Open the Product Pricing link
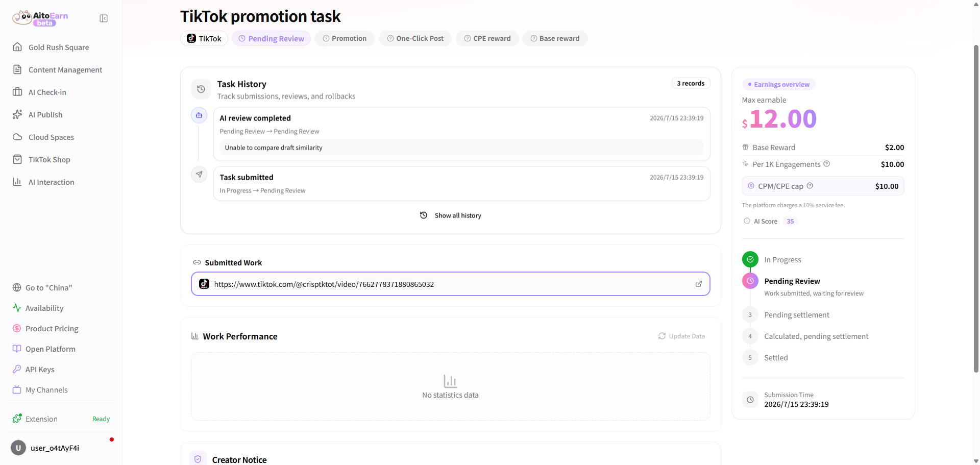The height and width of the screenshot is (465, 980). click(x=52, y=328)
